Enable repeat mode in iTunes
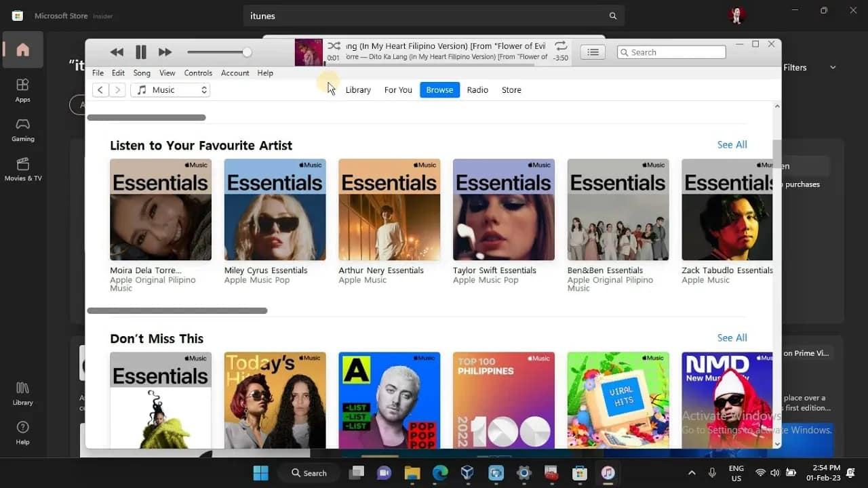The width and height of the screenshot is (868, 488). pyautogui.click(x=561, y=46)
